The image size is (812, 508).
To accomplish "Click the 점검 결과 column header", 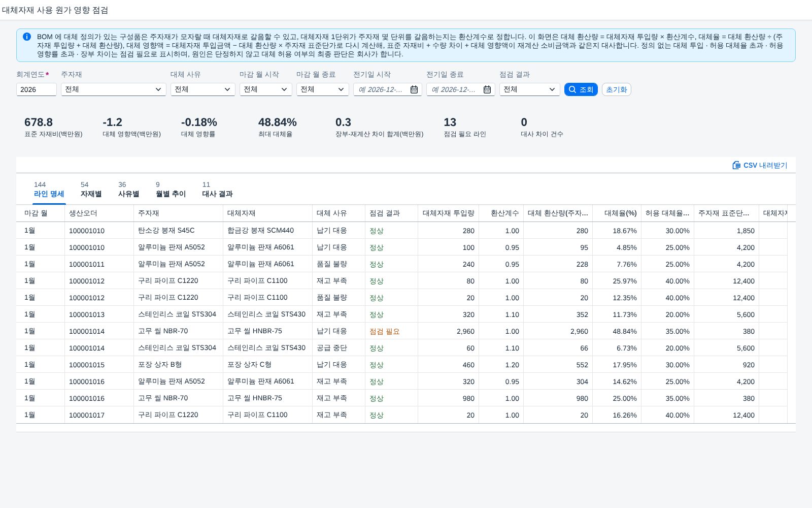I will 392,213.
